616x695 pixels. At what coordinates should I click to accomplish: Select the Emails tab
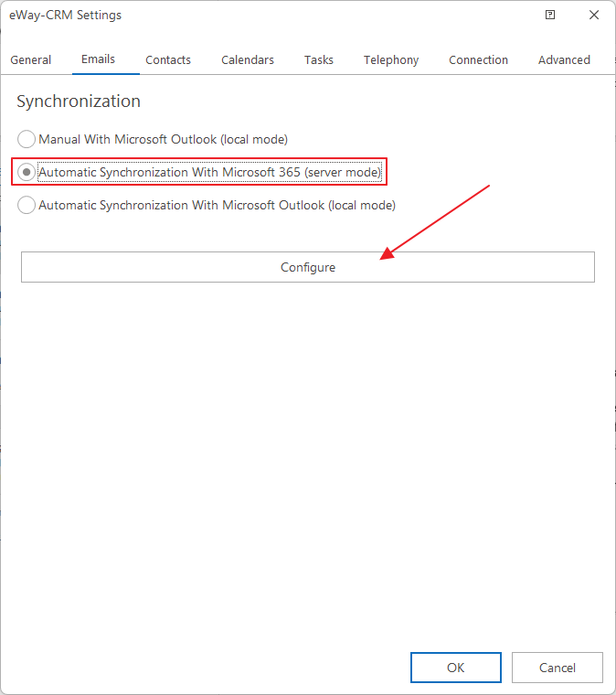coord(99,59)
